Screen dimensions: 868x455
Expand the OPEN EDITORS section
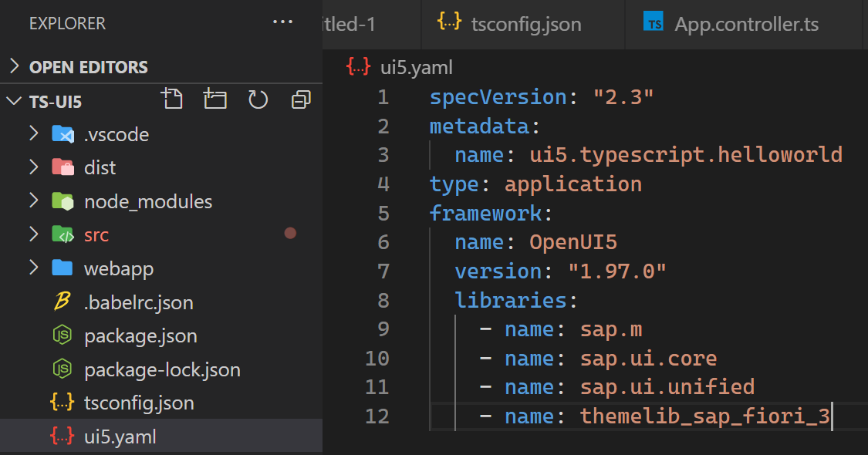pyautogui.click(x=15, y=66)
